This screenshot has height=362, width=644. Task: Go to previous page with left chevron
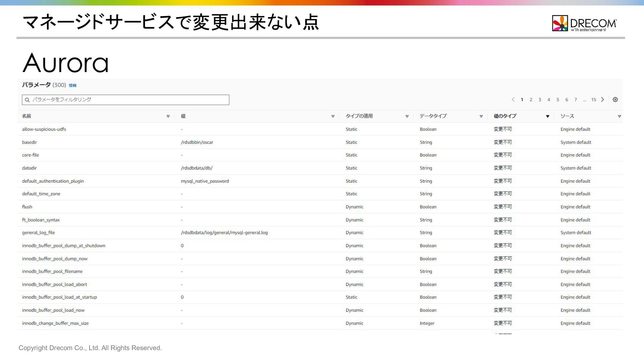click(513, 100)
